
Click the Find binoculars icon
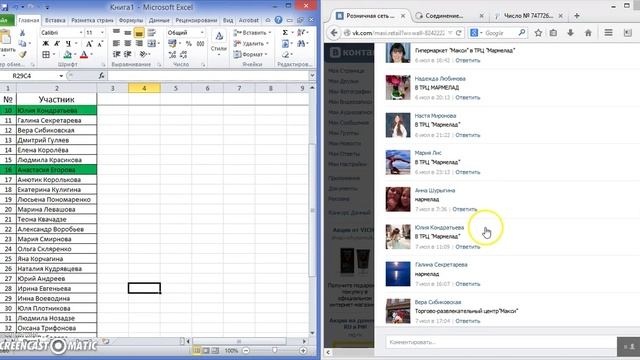coord(301,43)
